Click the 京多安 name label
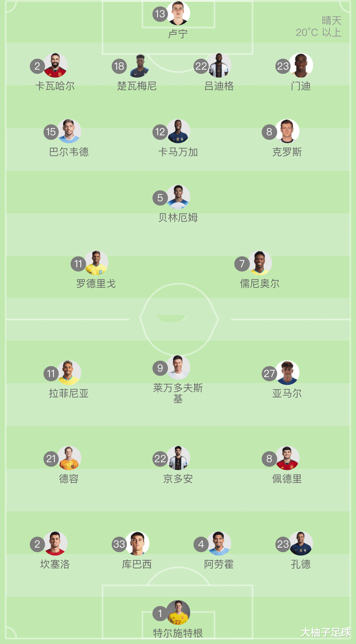Viewport: 356px width, 644px height. [x=178, y=479]
